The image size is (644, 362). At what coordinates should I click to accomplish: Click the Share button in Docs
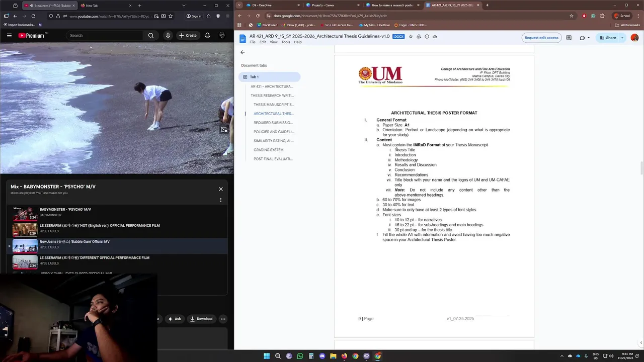(608, 38)
